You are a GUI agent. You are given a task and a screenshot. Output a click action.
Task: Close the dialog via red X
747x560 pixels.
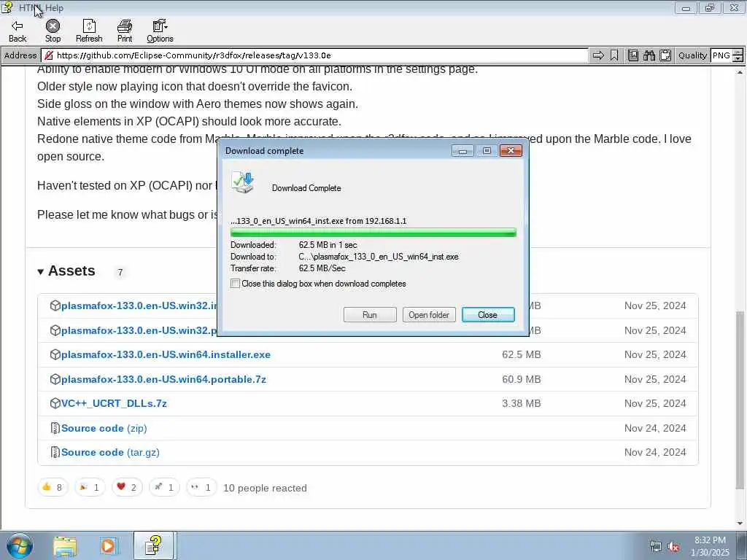(x=511, y=151)
